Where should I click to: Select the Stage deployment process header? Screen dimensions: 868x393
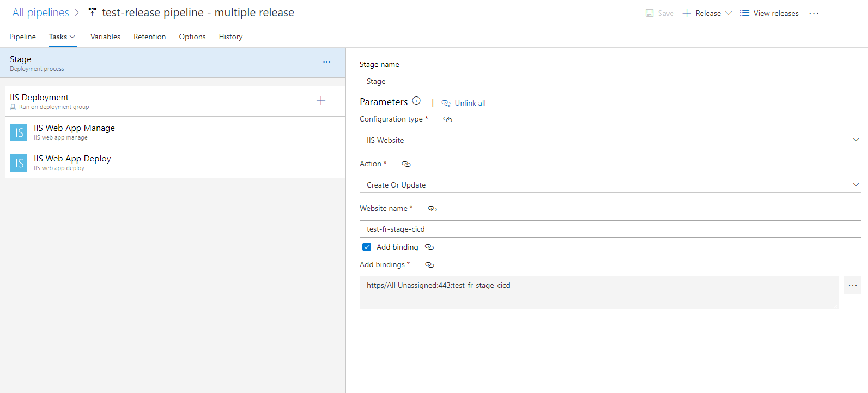[173, 63]
